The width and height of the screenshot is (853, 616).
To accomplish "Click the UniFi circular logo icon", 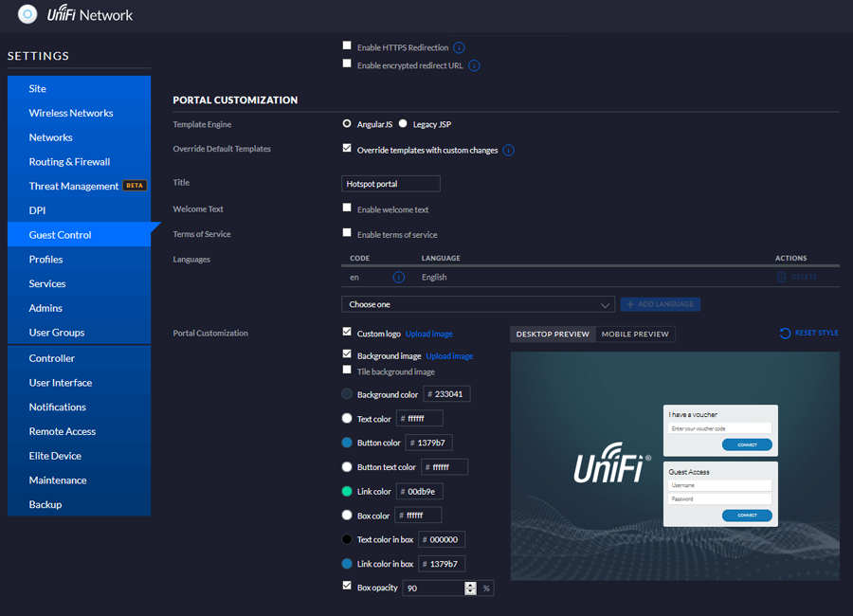I will [28, 14].
